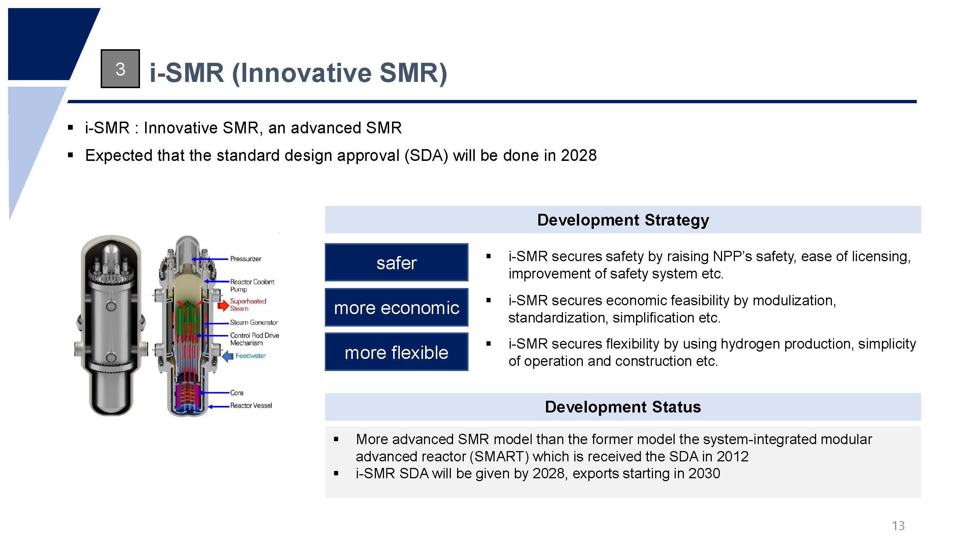Click the red Superheated Steam arrow icon
This screenshot has height=551, width=980.
click(x=223, y=306)
